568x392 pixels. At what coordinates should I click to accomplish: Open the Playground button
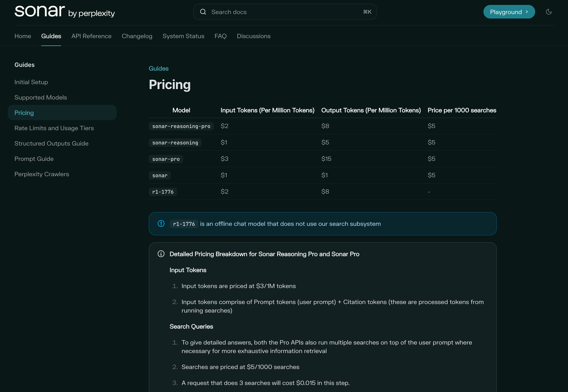[x=506, y=12]
